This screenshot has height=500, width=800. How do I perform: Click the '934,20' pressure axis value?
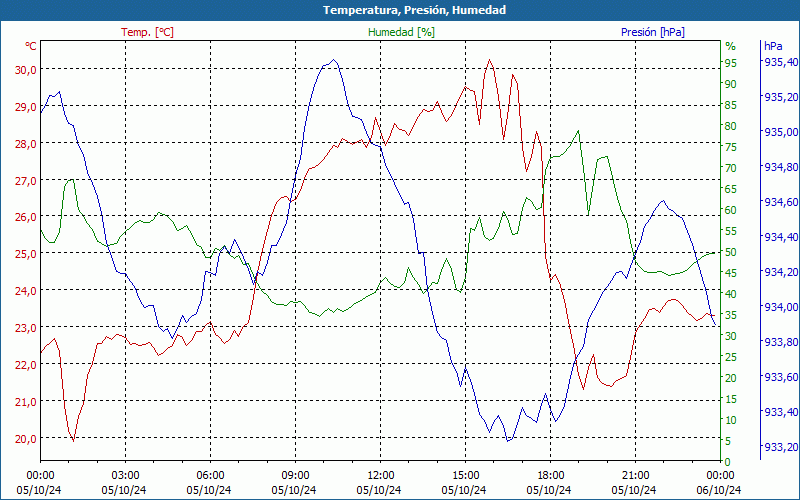point(781,272)
